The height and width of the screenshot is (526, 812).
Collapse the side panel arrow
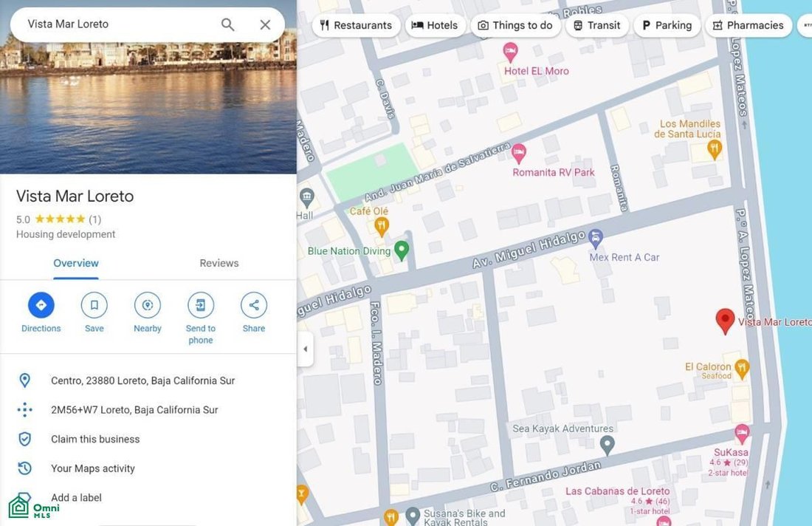point(305,349)
